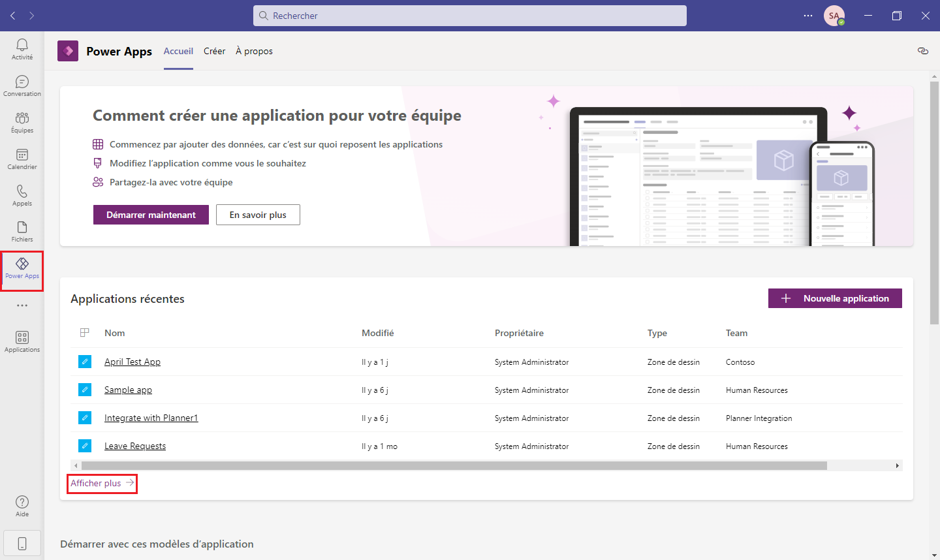Viewport: 940px width, 560px height.
Task: Click the copy link icon at top right
Action: click(x=923, y=51)
